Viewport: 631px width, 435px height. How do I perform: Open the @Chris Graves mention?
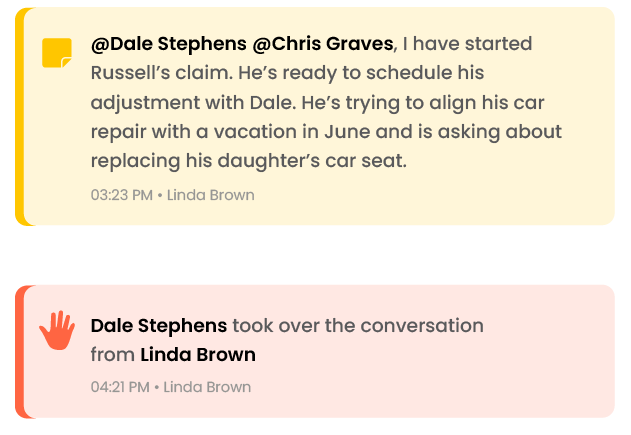(323, 44)
